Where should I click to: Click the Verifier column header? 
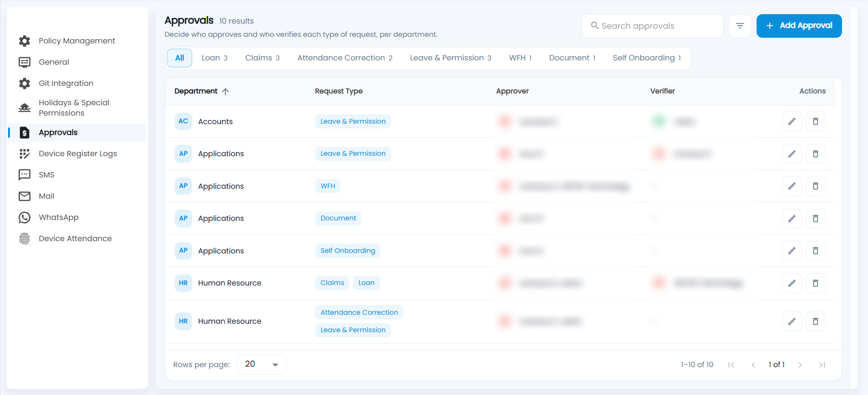(663, 91)
